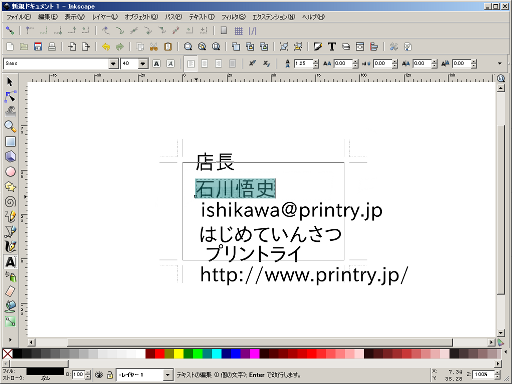Open the layer selector dropdown

point(168,375)
